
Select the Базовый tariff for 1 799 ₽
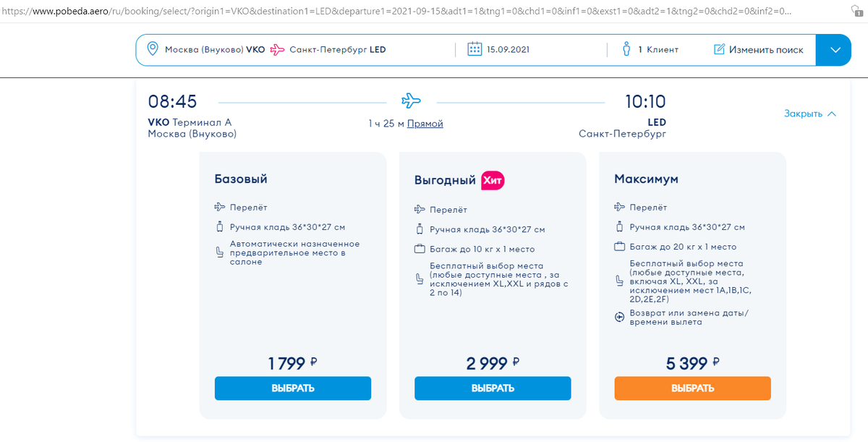(x=293, y=388)
